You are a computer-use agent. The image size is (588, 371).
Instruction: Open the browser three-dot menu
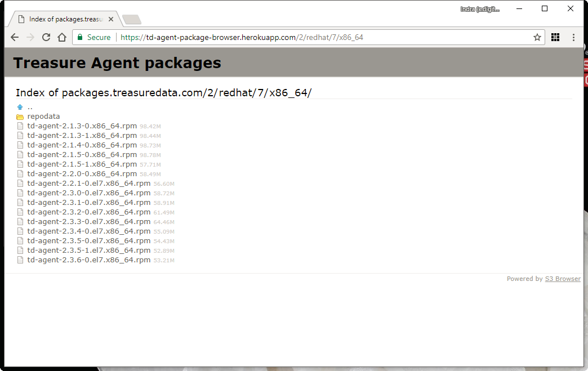pos(573,37)
